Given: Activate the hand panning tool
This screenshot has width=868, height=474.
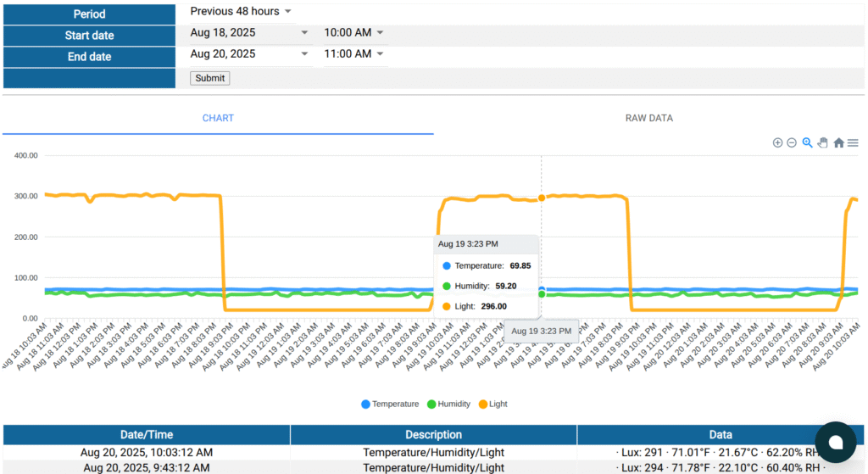Looking at the screenshot, I should coord(822,142).
